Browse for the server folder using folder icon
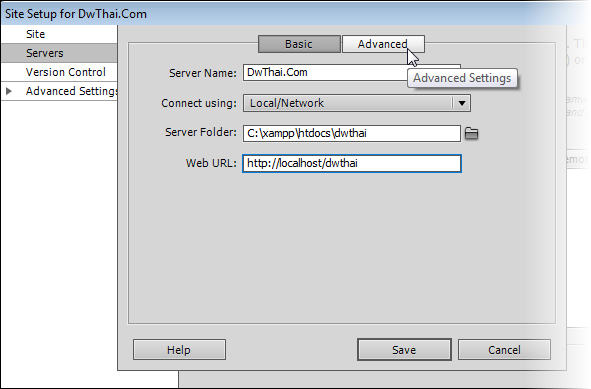591x389 pixels. tap(471, 133)
